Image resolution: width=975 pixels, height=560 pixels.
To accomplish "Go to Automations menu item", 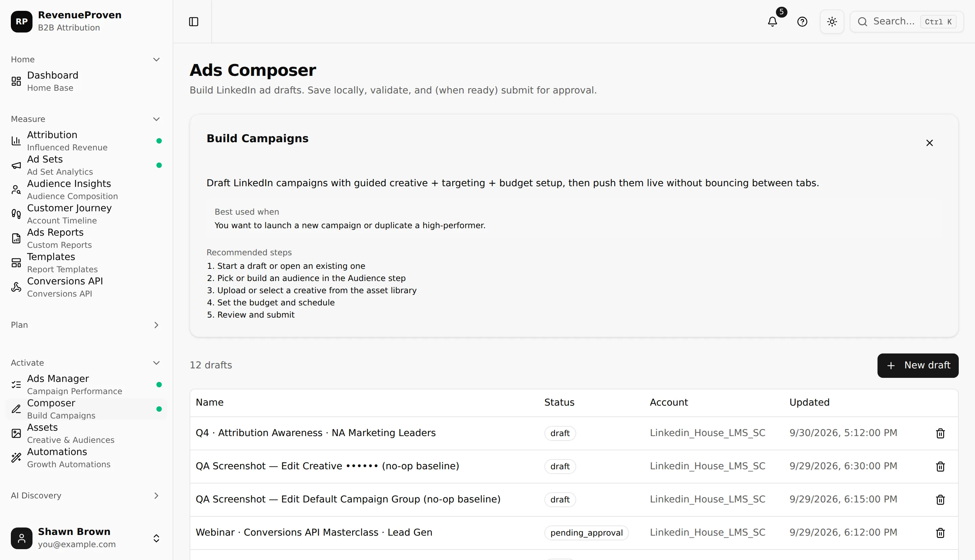I will (x=86, y=458).
